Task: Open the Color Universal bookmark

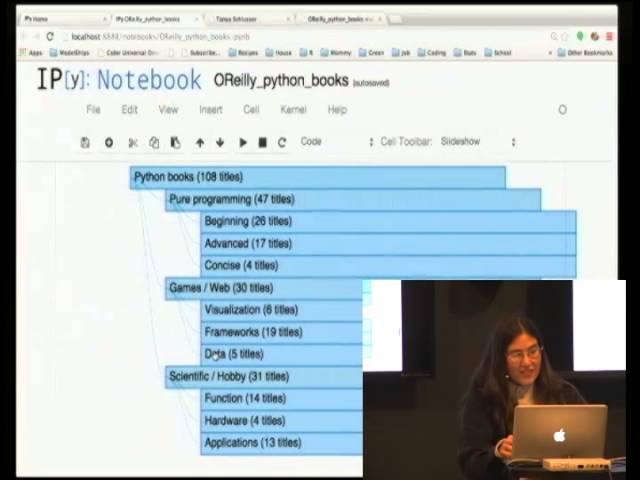Action: click(x=128, y=53)
